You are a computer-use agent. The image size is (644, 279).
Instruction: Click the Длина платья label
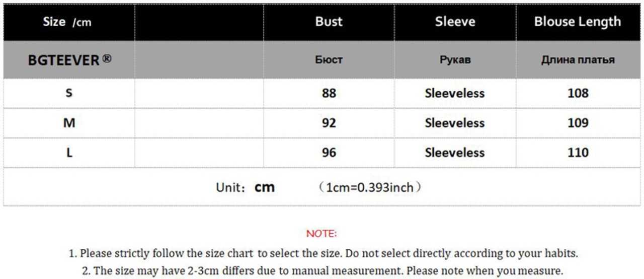click(578, 60)
